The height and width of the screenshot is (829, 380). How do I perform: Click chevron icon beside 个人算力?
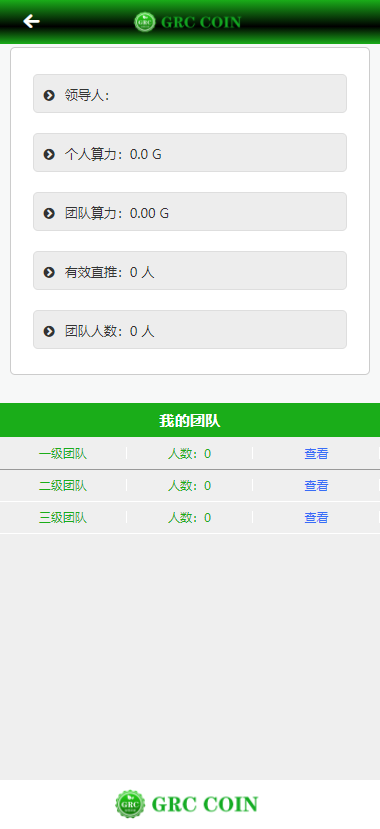[49, 154]
